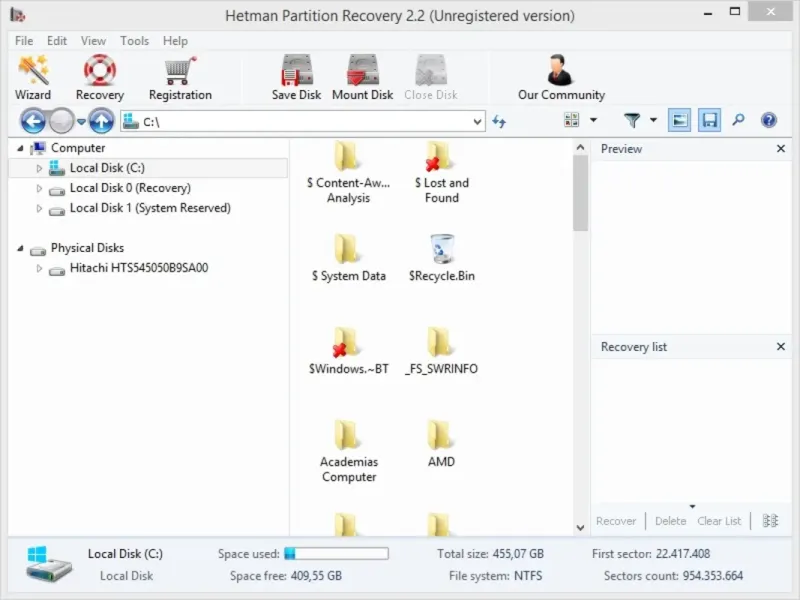Screen dimensions: 800x600
Task: Open the search magnifier tool
Action: [x=738, y=120]
